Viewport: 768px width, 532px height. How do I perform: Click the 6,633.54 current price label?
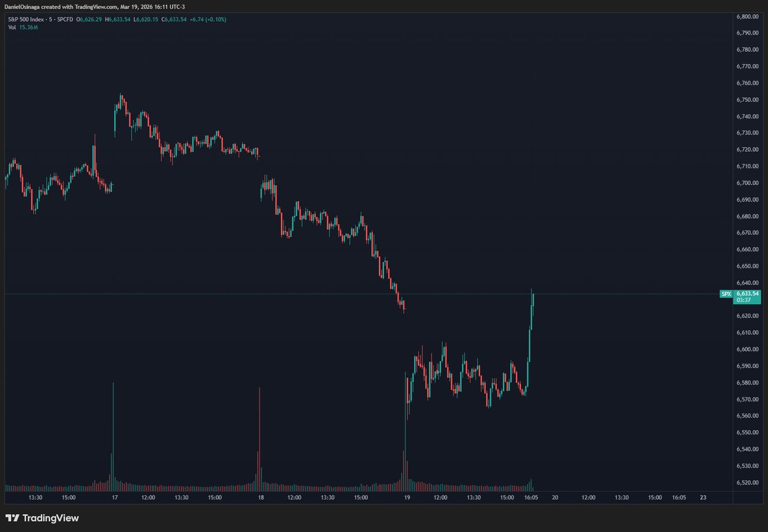(x=747, y=293)
